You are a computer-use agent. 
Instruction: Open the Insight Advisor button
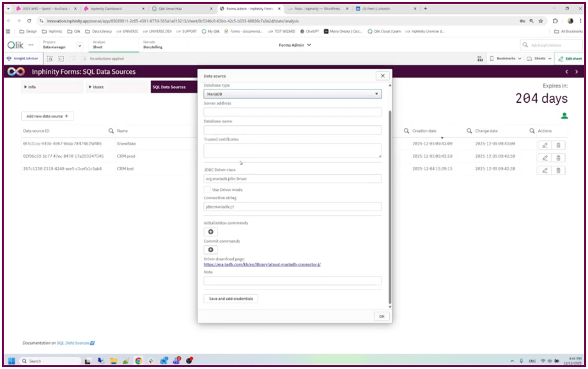pos(22,59)
